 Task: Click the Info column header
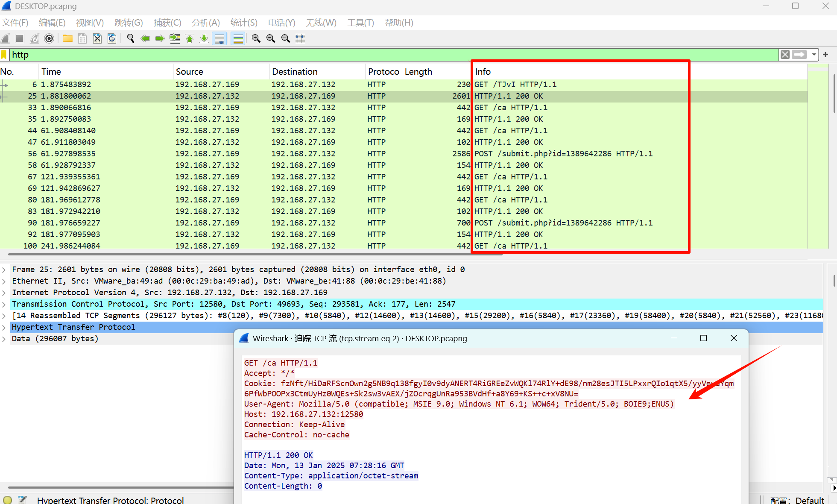click(x=483, y=72)
